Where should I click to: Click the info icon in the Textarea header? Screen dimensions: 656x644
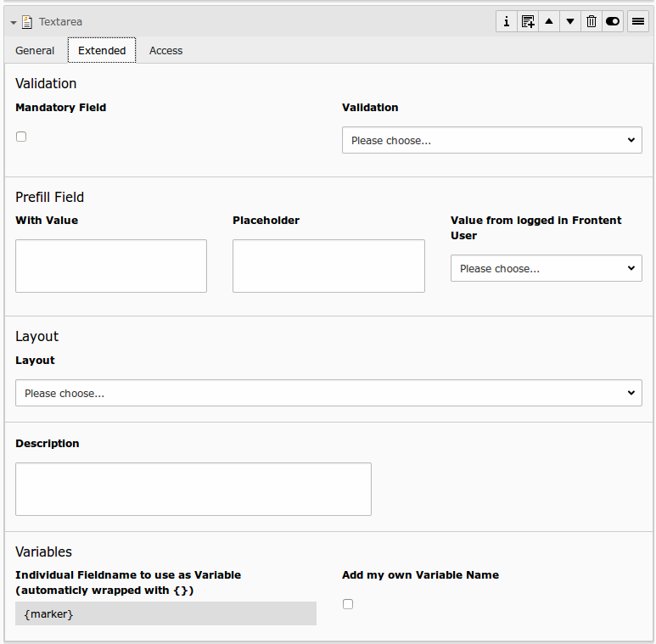point(507,21)
